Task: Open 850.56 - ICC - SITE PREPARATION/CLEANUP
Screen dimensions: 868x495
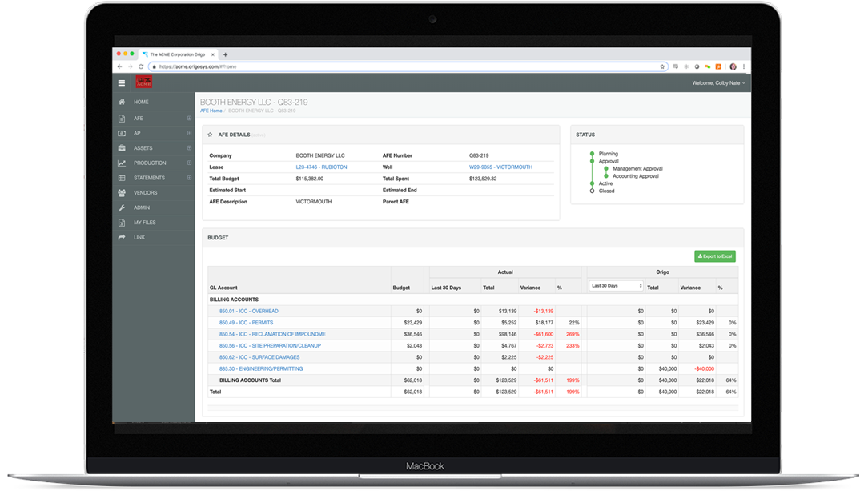Action: coord(270,346)
